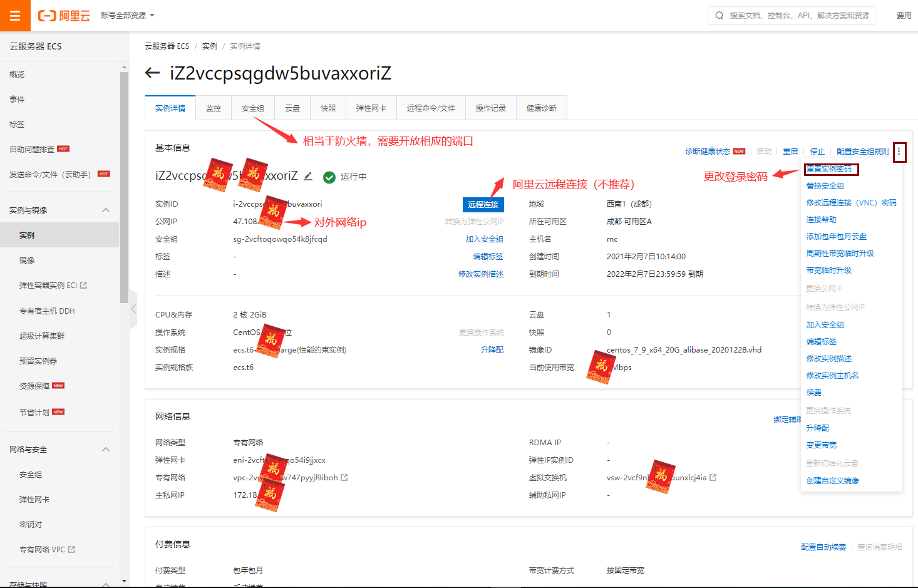Choose 连接帮助 from the menu

[822, 220]
